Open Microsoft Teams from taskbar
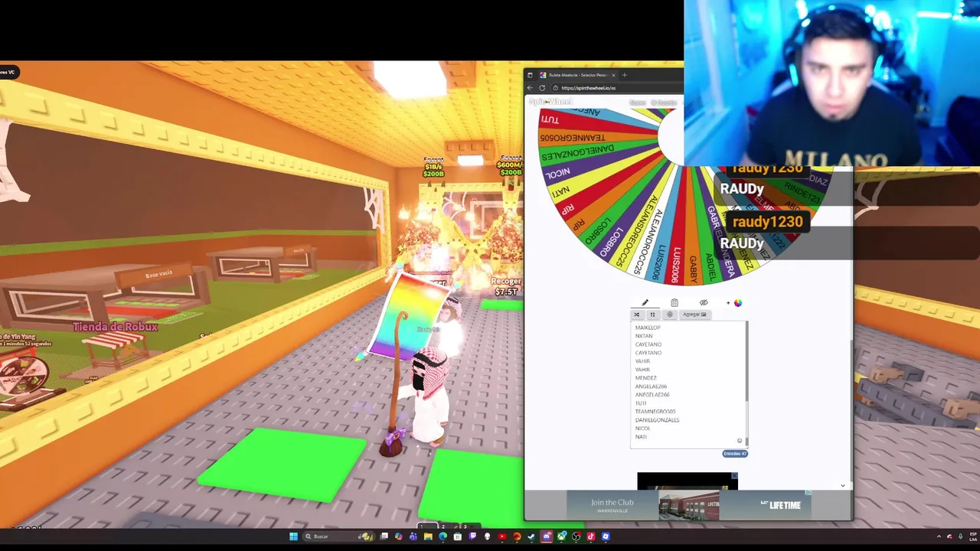This screenshot has height=551, width=980. (413, 536)
